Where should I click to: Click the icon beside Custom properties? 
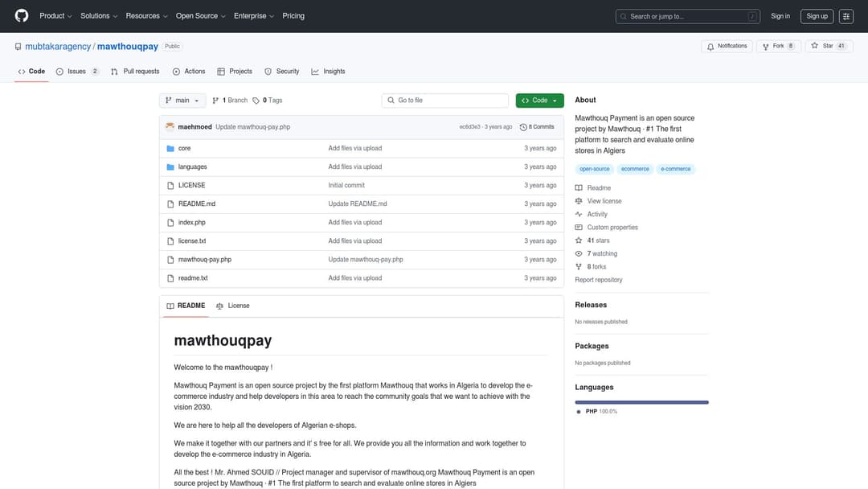pyautogui.click(x=579, y=227)
